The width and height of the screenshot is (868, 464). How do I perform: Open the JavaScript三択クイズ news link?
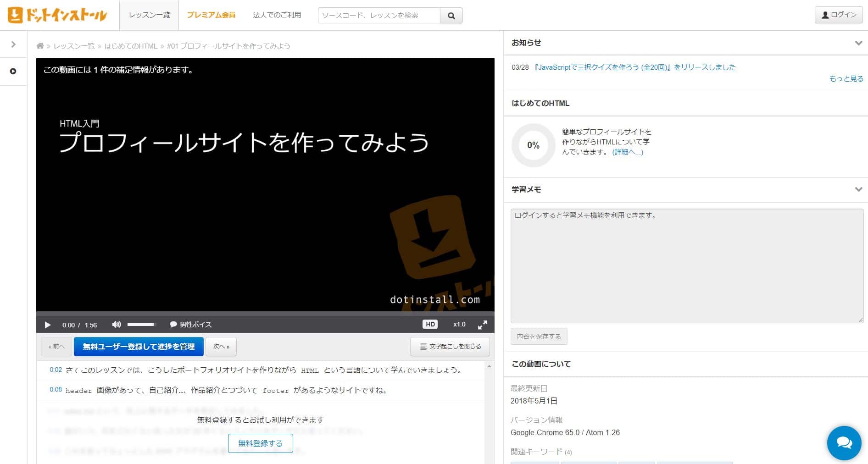click(x=634, y=67)
